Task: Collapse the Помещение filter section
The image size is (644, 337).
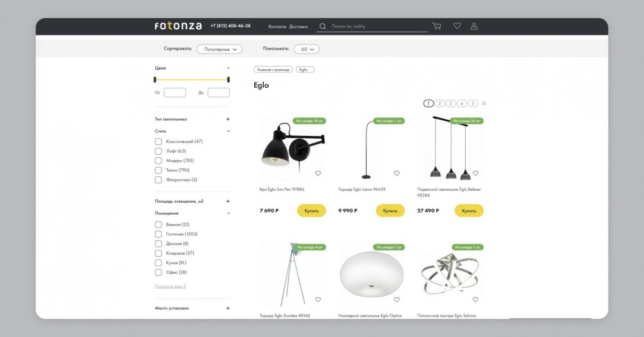Action: click(228, 213)
